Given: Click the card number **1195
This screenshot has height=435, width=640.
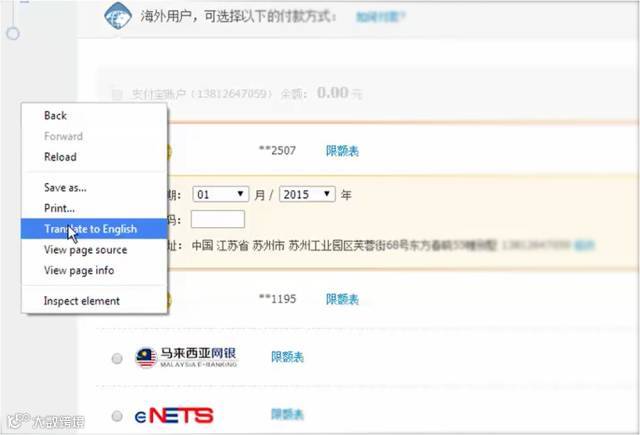Looking at the screenshot, I should [x=278, y=299].
